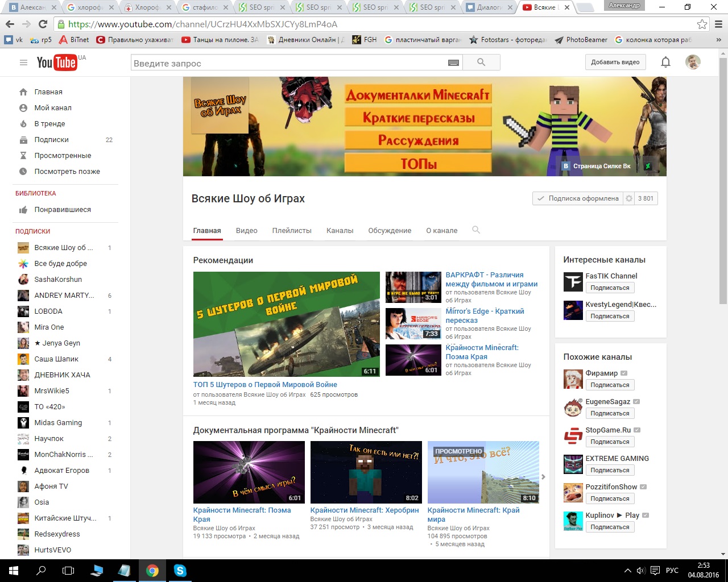
Task: Click the magnifier search button
Action: 482,63
